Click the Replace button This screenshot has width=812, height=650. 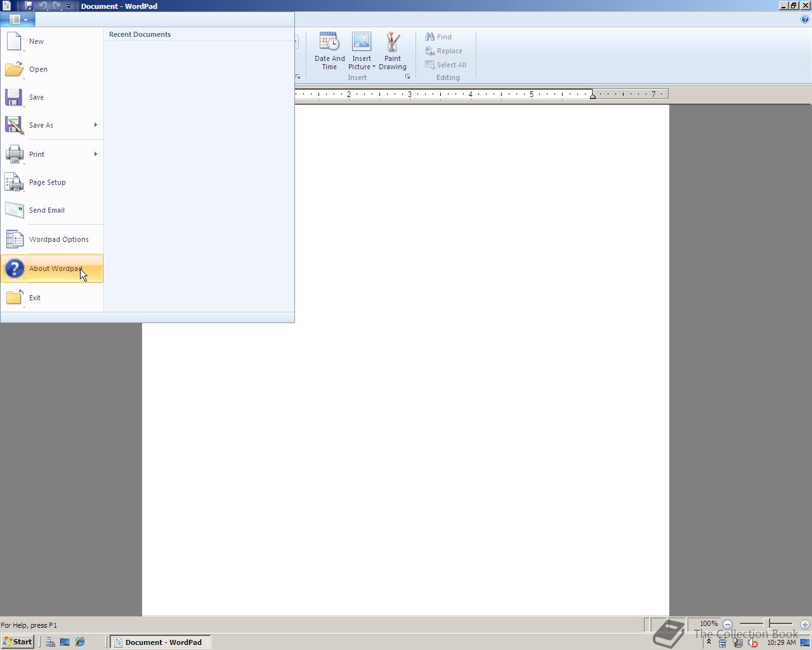click(443, 51)
